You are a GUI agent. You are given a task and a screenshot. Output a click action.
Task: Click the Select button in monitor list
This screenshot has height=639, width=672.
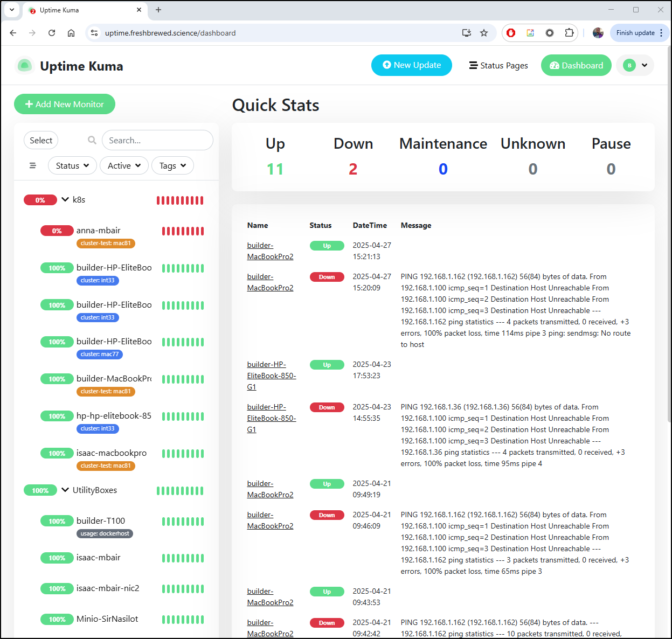pos(41,140)
